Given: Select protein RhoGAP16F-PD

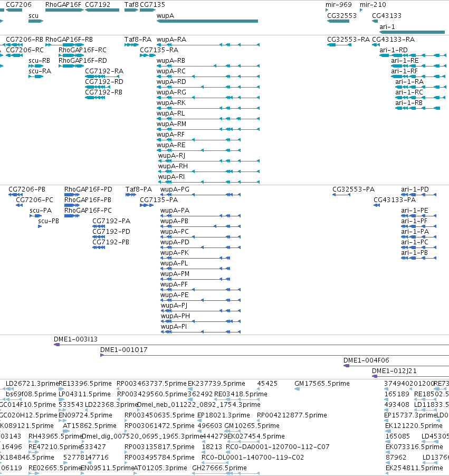Looking at the screenshot, I should pyautogui.click(x=72, y=195).
